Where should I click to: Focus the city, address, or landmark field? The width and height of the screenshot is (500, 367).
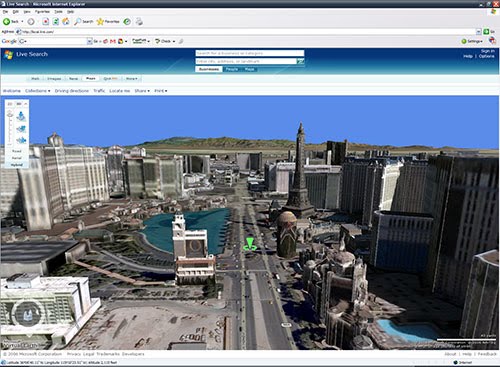(x=246, y=61)
